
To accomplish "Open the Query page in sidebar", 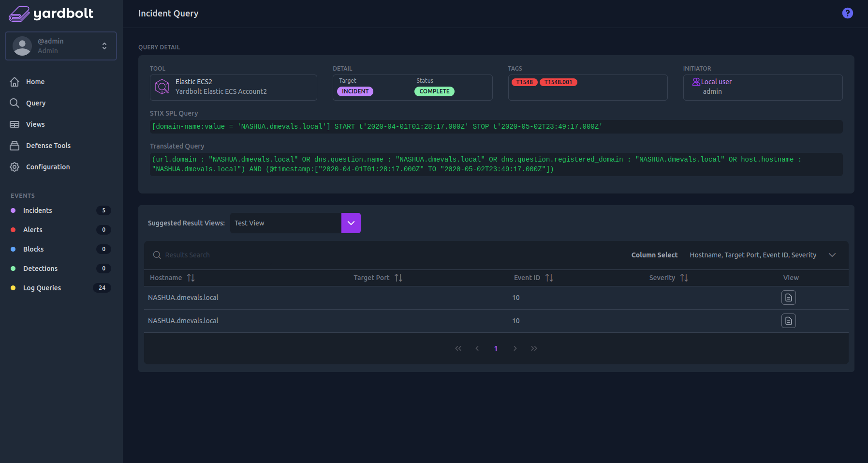I will point(36,103).
